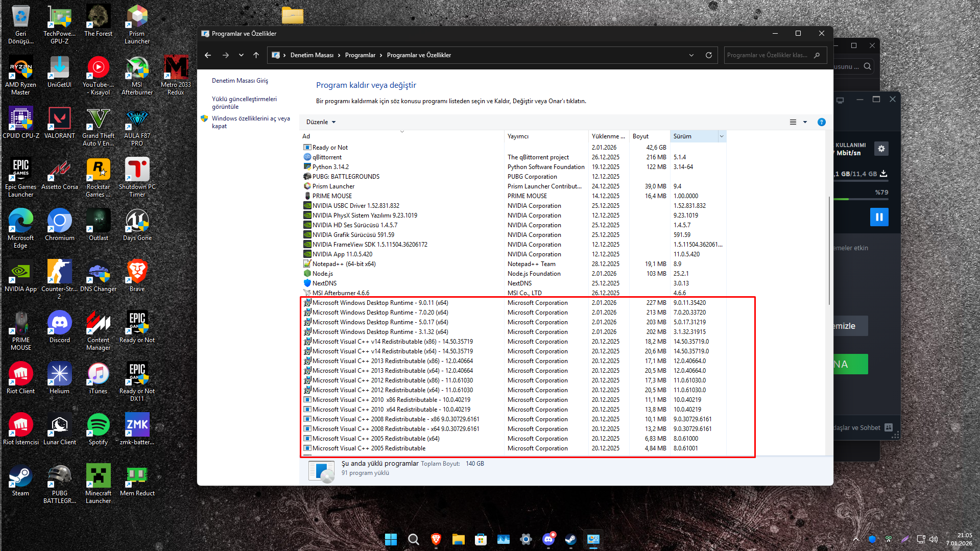
Task: Sort the list by the Ad column
Action: [x=402, y=136]
